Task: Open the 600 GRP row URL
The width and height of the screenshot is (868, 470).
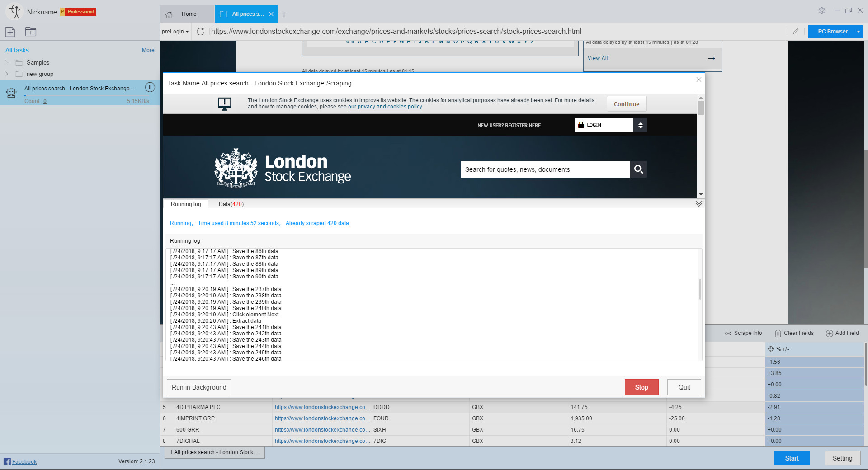Action: click(322, 430)
